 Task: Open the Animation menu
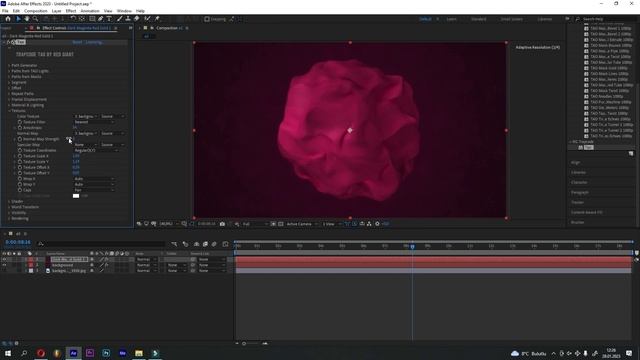(x=90, y=11)
